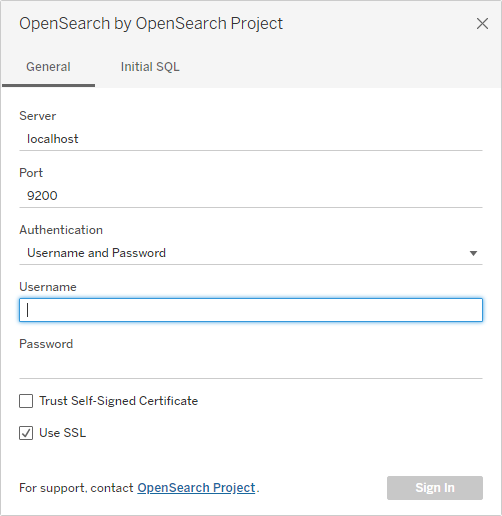Expand the Authentication dropdown arrow

473,253
